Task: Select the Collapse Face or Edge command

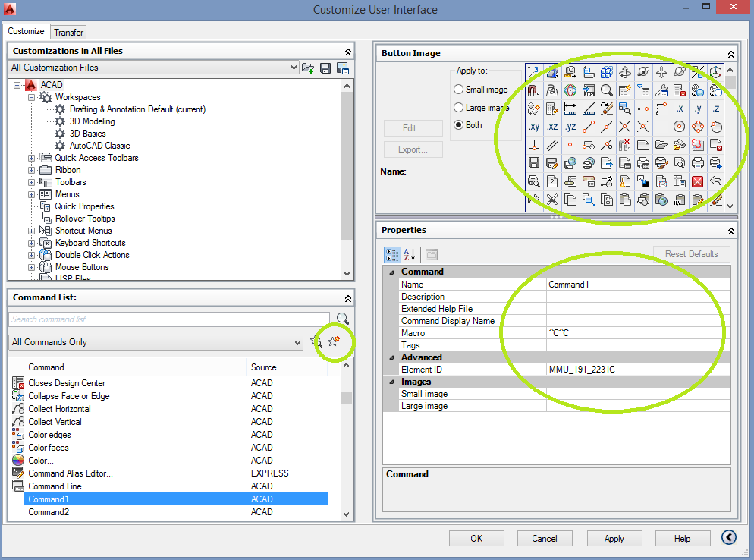Action: [x=176, y=396]
